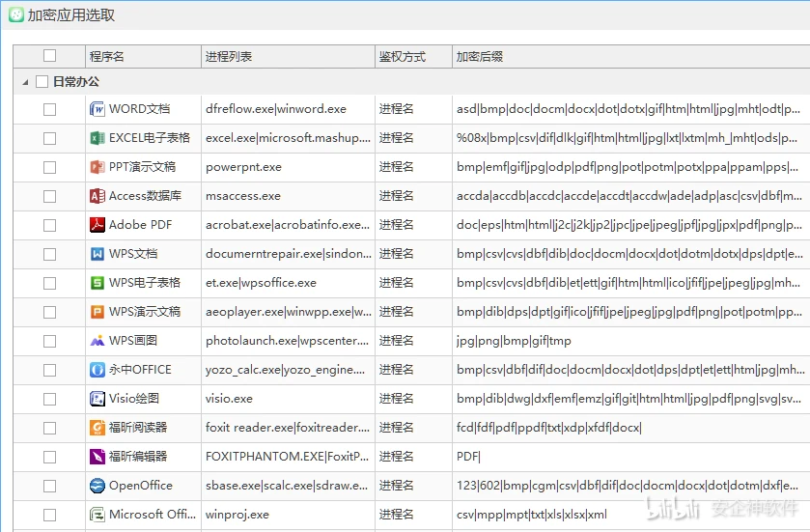This screenshot has width=810, height=532.
Task: Click the EXCEL电子表格 program icon
Action: pyautogui.click(x=98, y=138)
